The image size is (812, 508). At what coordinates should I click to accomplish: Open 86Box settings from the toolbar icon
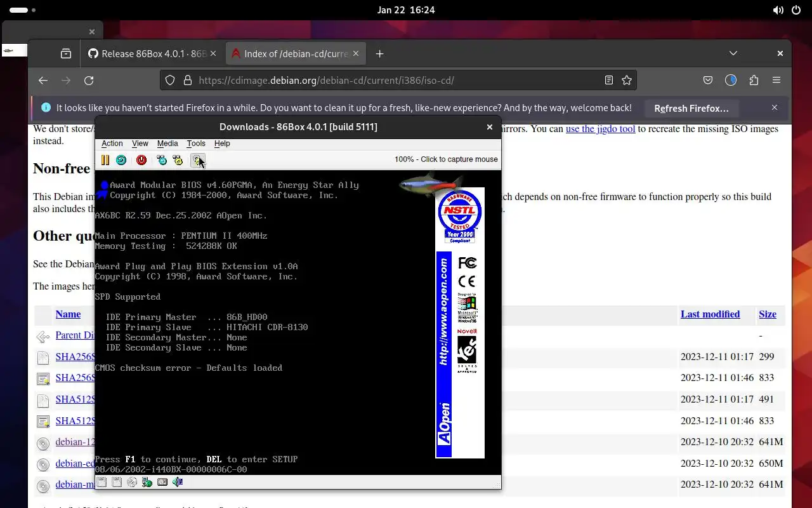coord(198,161)
